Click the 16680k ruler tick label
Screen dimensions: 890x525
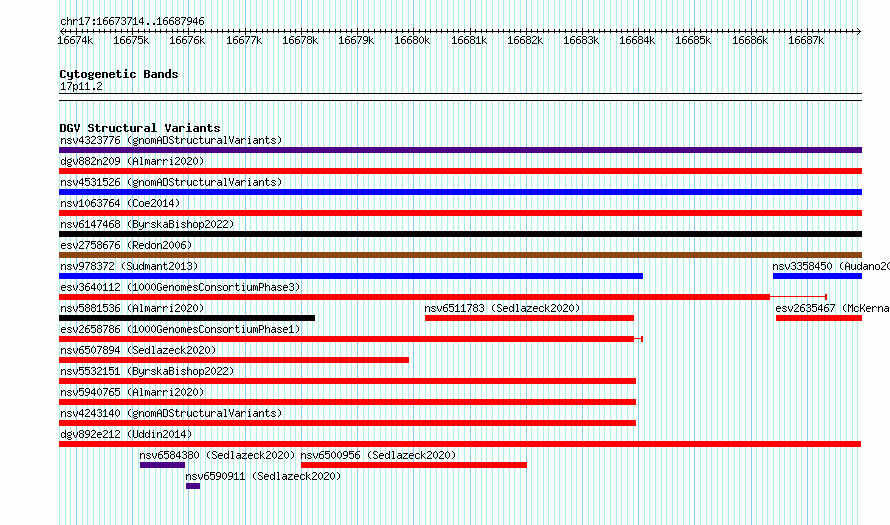coord(412,40)
